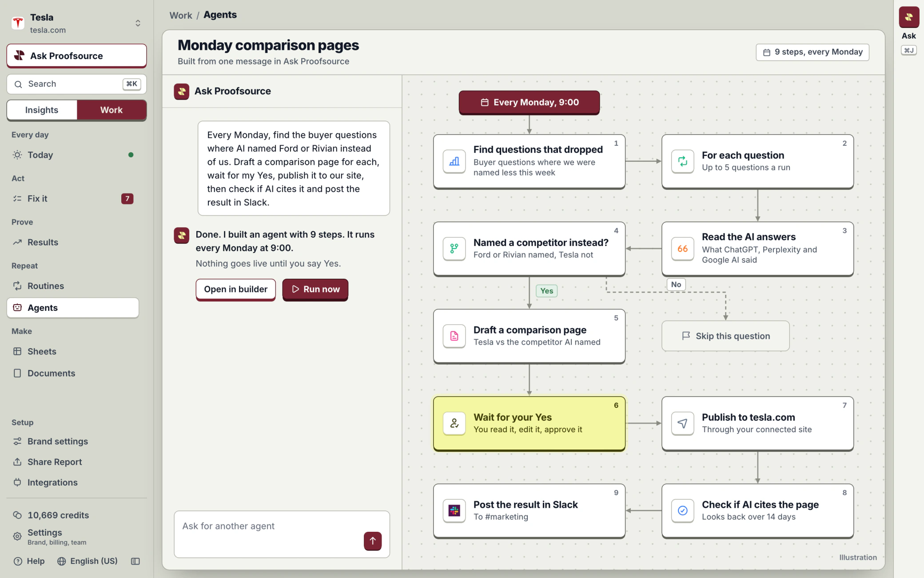This screenshot has width=924, height=578.
Task: Click the Today sun icon
Action: [17, 155]
